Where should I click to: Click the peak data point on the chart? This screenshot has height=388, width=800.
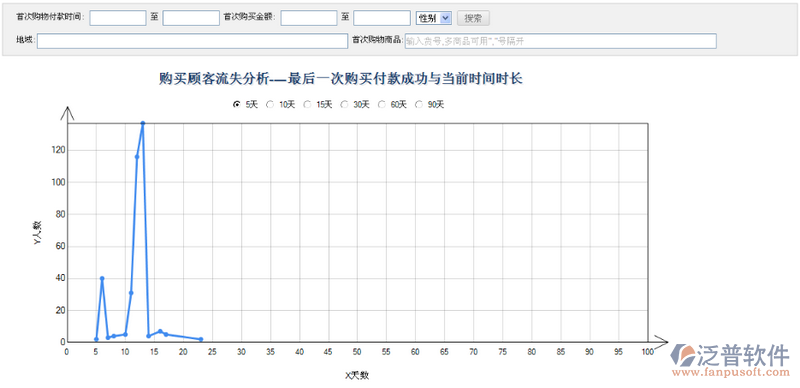coord(143,123)
